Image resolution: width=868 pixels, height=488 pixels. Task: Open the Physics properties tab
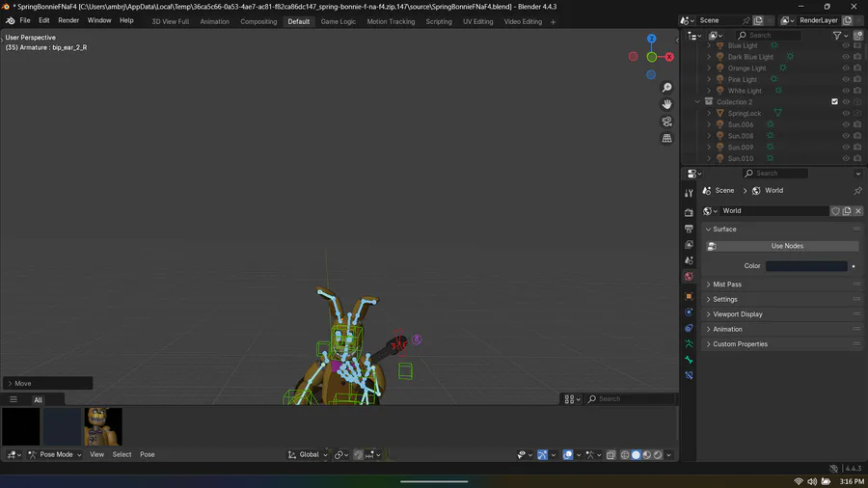689,312
